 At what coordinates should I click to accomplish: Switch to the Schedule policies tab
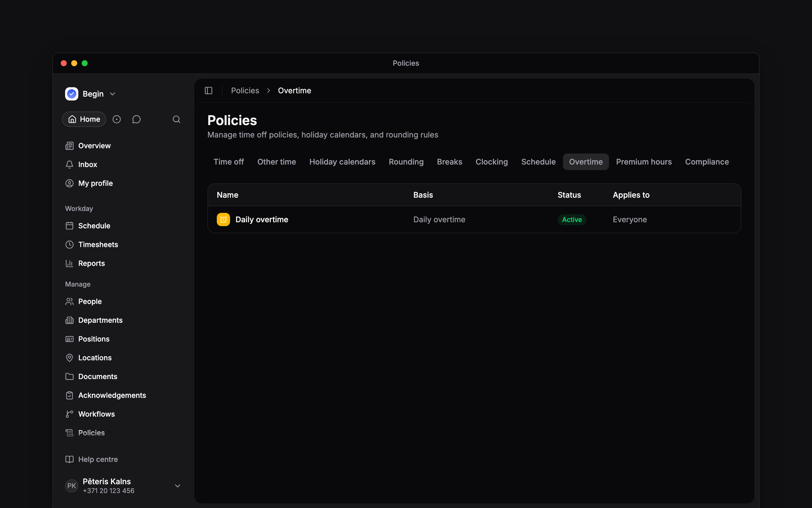538,162
